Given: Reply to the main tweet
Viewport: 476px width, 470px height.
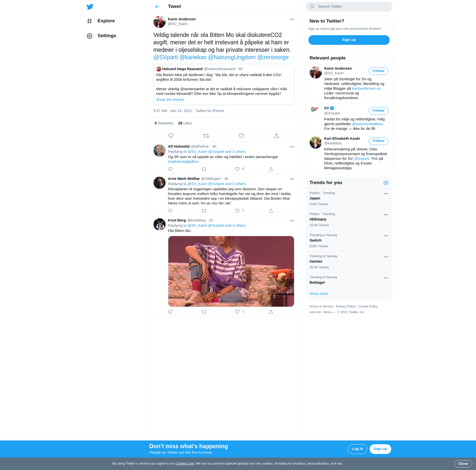Looking at the screenshot, I should 171,136.
